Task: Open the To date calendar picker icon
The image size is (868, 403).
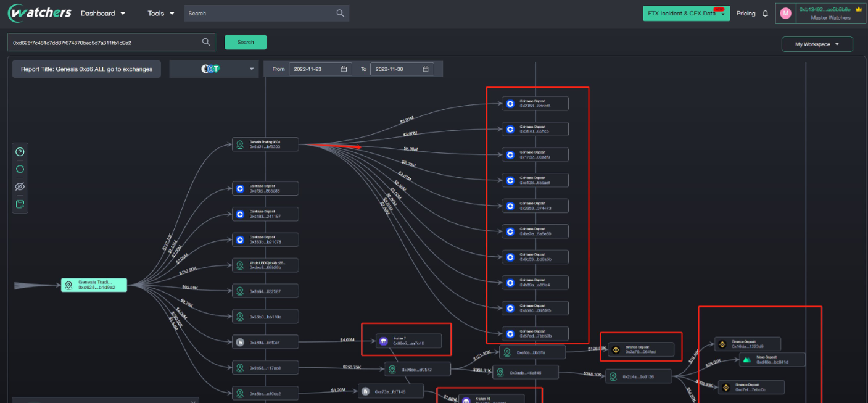Action: click(426, 69)
